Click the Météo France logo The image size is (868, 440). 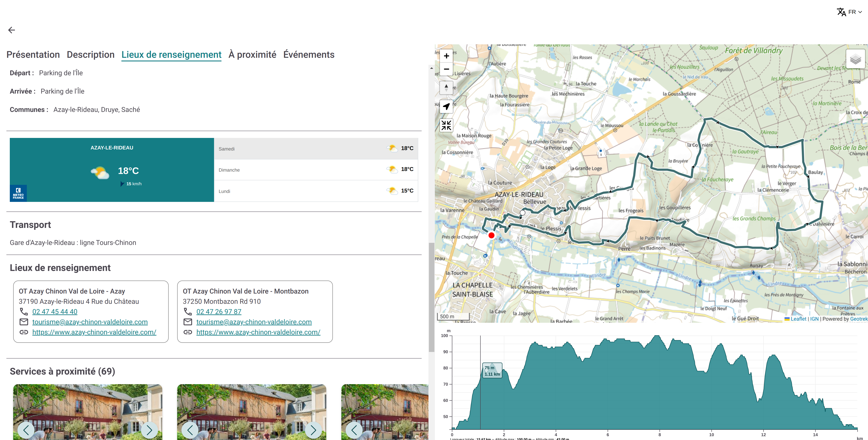(18, 193)
